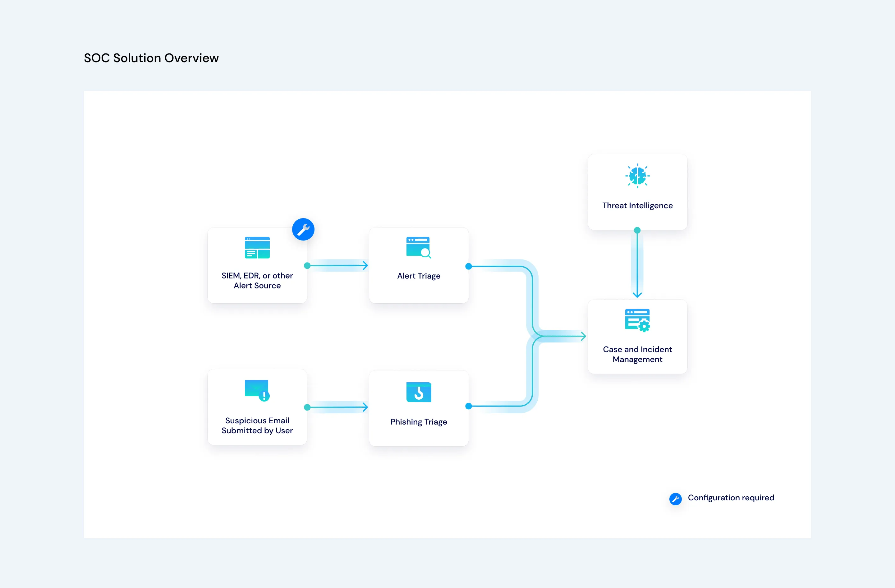Viewport: 895px width, 588px height.
Task: Select the 'SIEM, EDR, or other Alert Source' label
Action: [257, 280]
